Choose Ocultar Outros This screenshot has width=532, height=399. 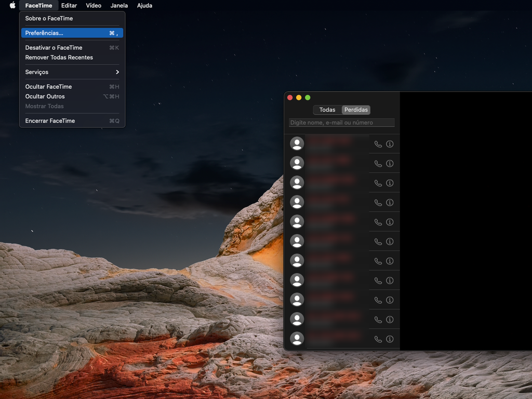[72, 96]
